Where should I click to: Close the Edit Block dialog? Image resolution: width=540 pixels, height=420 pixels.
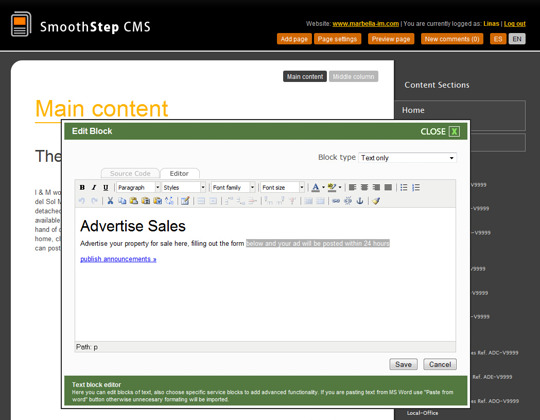coord(440,132)
